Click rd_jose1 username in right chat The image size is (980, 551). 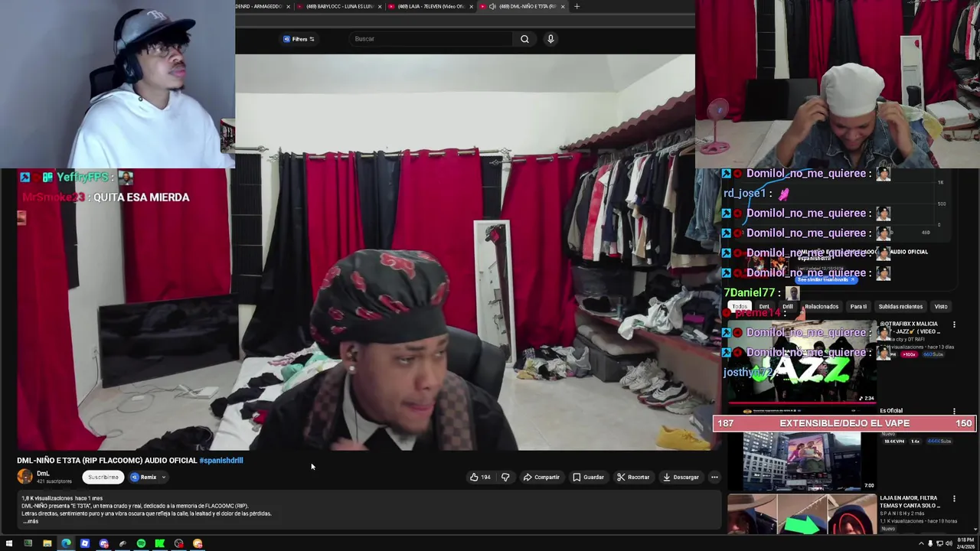[x=744, y=194]
